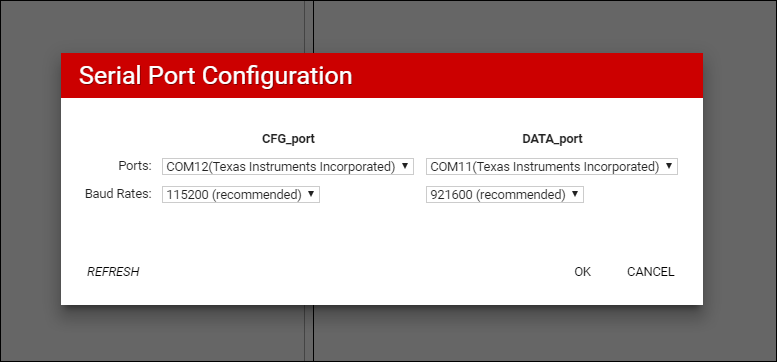Confirm the configuration with OK
This screenshot has height=362, width=777.
click(583, 272)
